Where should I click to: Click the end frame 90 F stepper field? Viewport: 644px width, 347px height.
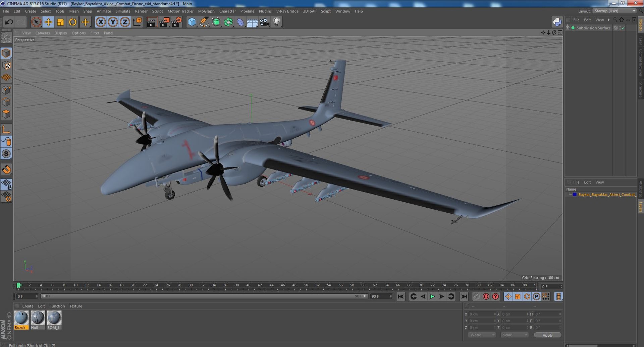(381, 296)
